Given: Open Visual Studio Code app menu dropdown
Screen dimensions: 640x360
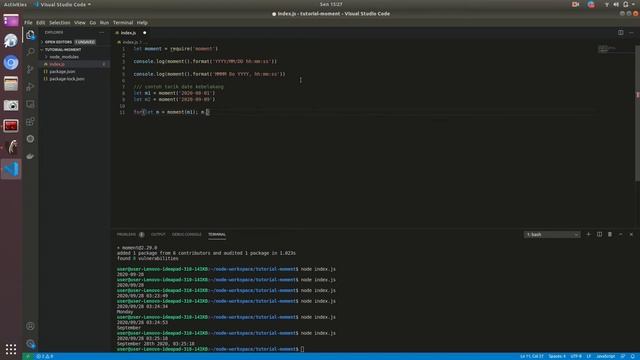Looking at the screenshot, I should [x=63, y=4].
